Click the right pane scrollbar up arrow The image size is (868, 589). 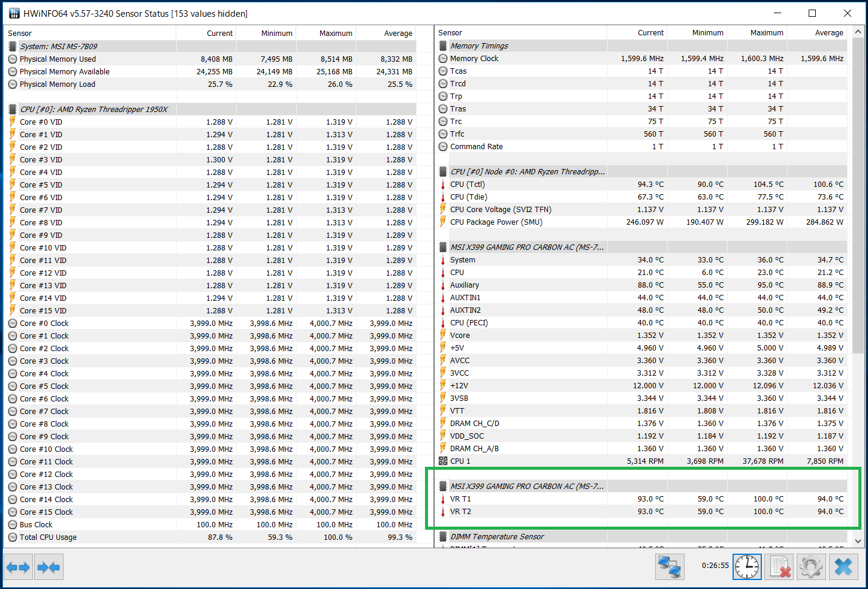pyautogui.click(x=858, y=32)
